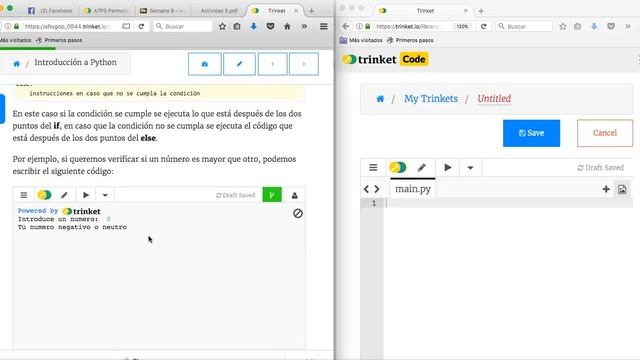Click the Untitled trinket title
Viewport: 640px width, 360px height.
pyautogui.click(x=494, y=99)
